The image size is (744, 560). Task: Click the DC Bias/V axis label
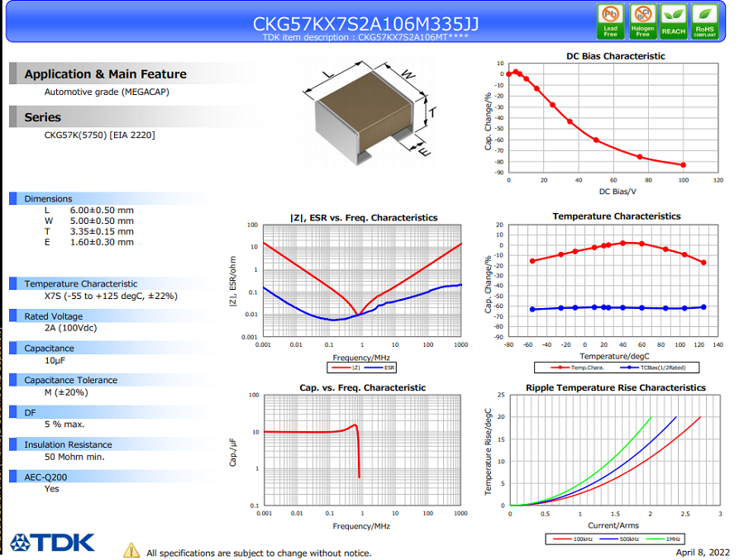(618, 192)
